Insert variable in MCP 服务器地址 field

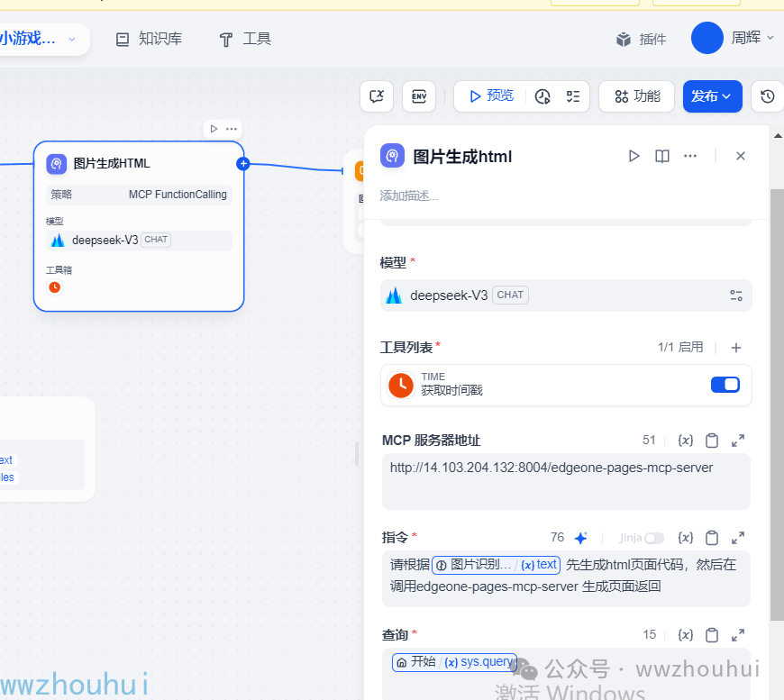point(686,440)
